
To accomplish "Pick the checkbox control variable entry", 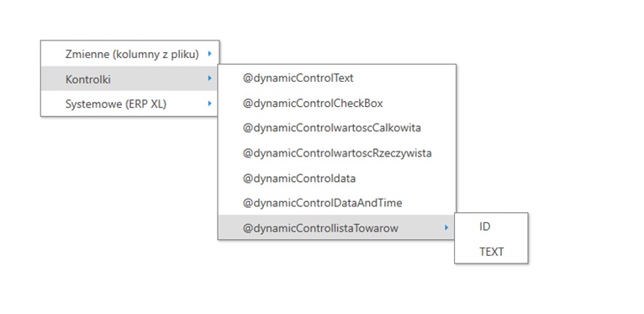I will click(337, 104).
